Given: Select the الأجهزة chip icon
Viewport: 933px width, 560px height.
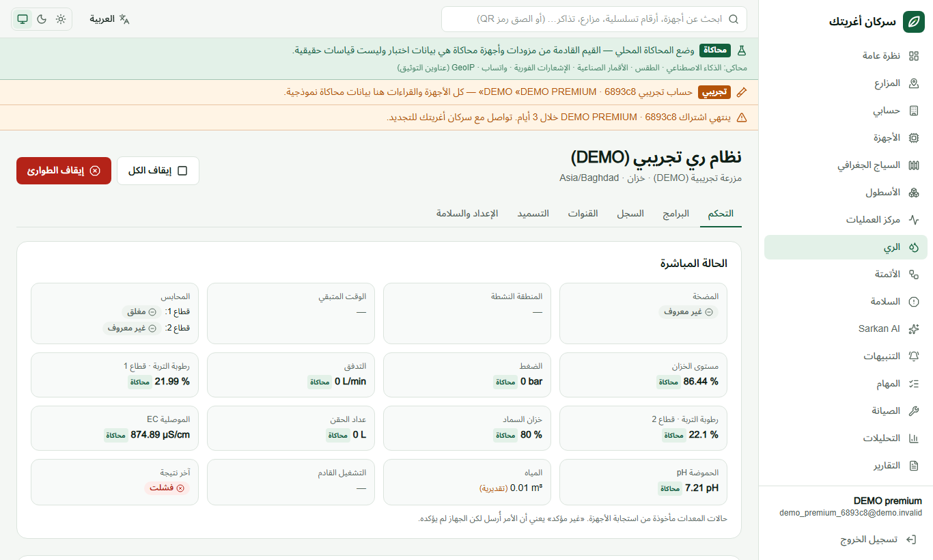Looking at the screenshot, I should pos(914,138).
